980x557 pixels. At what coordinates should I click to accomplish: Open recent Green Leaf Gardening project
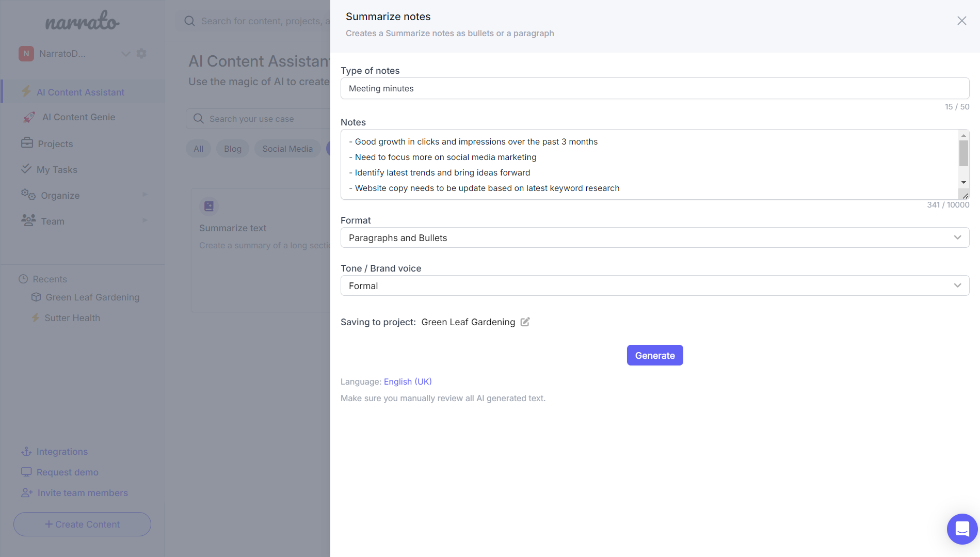[92, 297]
